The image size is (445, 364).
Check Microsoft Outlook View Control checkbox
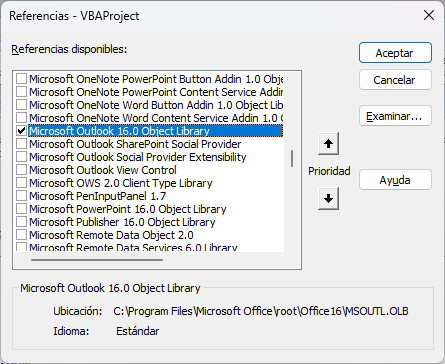(22, 170)
